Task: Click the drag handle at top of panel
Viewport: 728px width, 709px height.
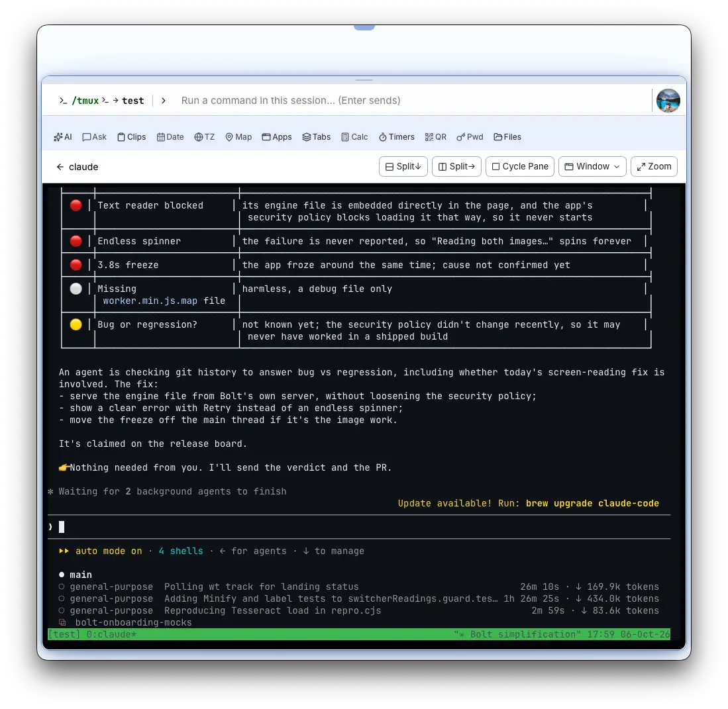Action: [364, 80]
